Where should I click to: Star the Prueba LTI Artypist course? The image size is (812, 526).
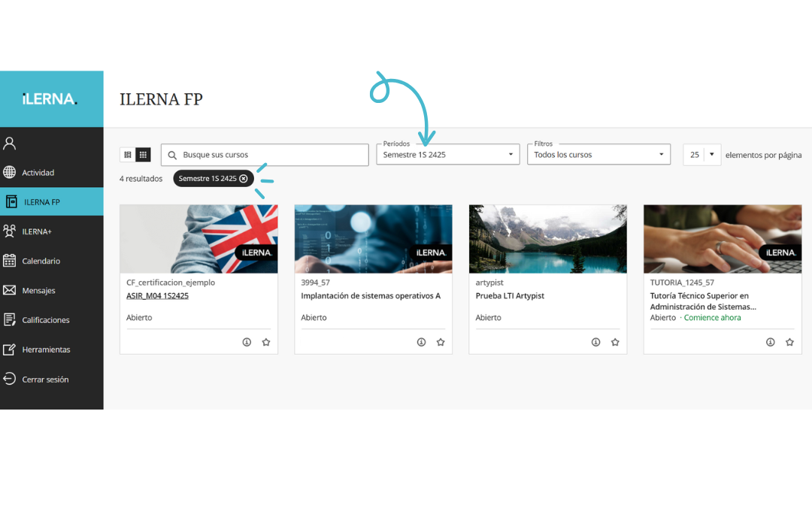615,342
